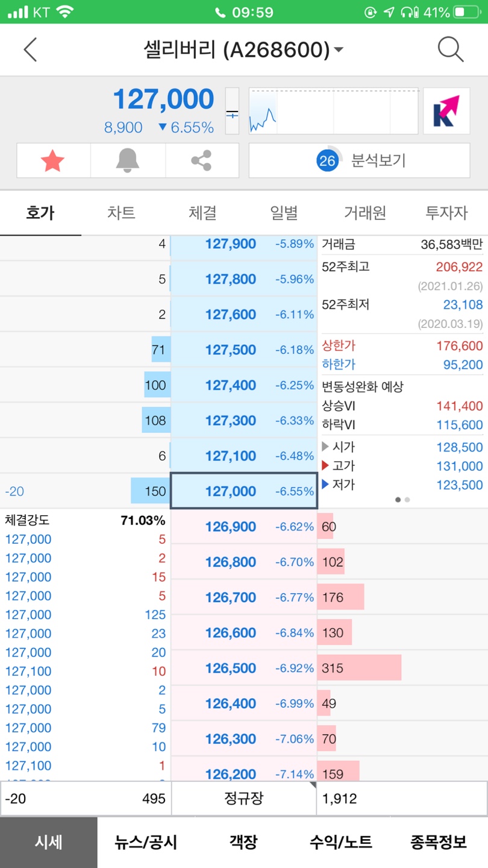Open 수익/노트 in bottom navigation

341,842
